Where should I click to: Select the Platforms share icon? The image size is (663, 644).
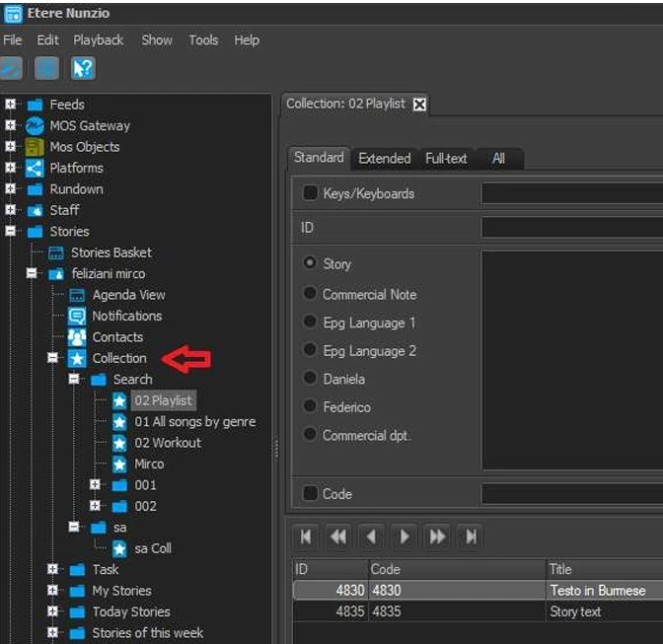pos(35,168)
